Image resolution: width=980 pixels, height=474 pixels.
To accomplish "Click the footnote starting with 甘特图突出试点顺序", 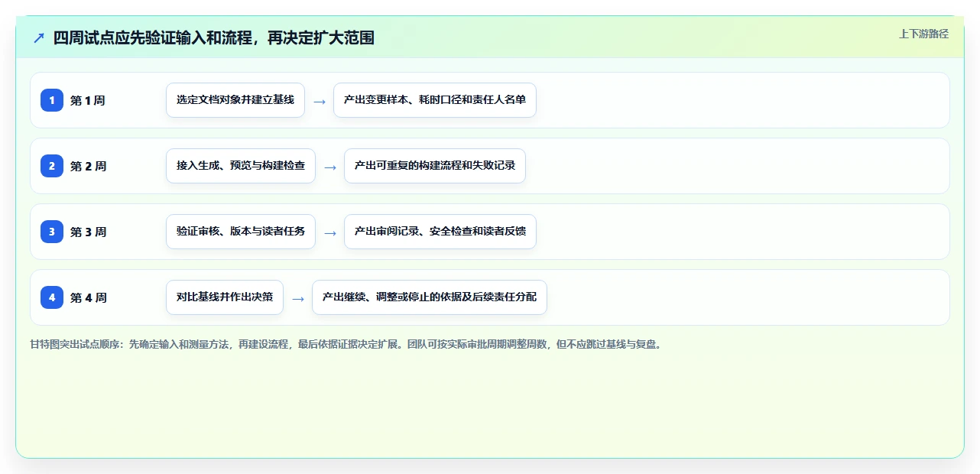I will tap(347, 344).
